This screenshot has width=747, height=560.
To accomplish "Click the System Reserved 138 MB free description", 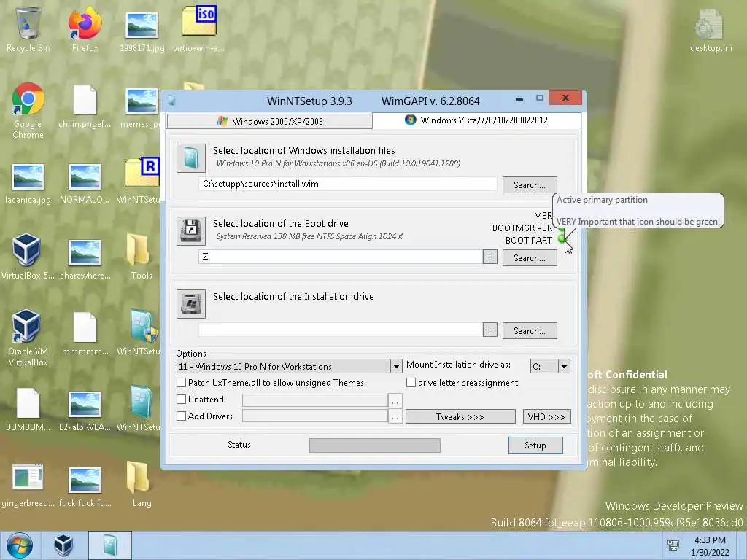I will coord(309,236).
